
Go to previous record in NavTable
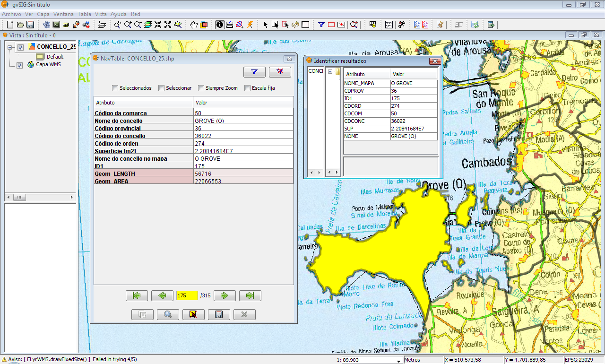pyautogui.click(x=162, y=295)
